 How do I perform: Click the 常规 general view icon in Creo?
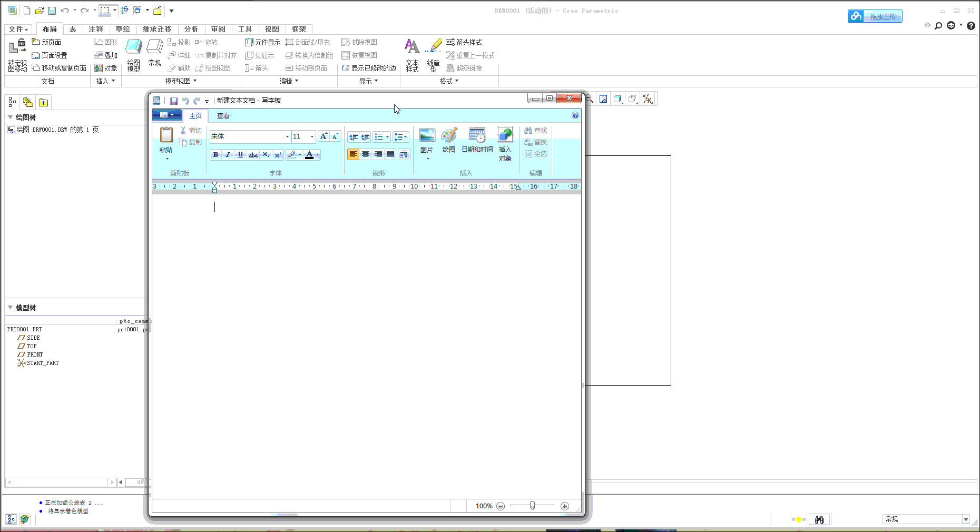(154, 53)
